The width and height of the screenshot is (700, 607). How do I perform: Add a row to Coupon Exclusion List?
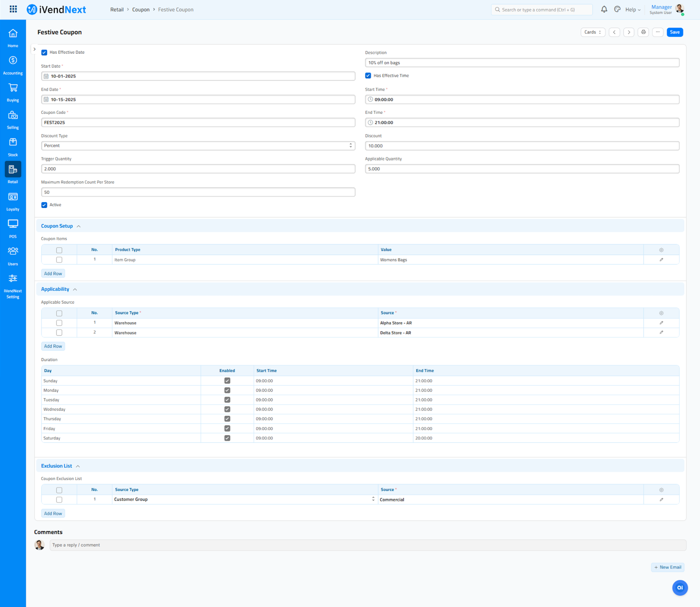(53, 513)
